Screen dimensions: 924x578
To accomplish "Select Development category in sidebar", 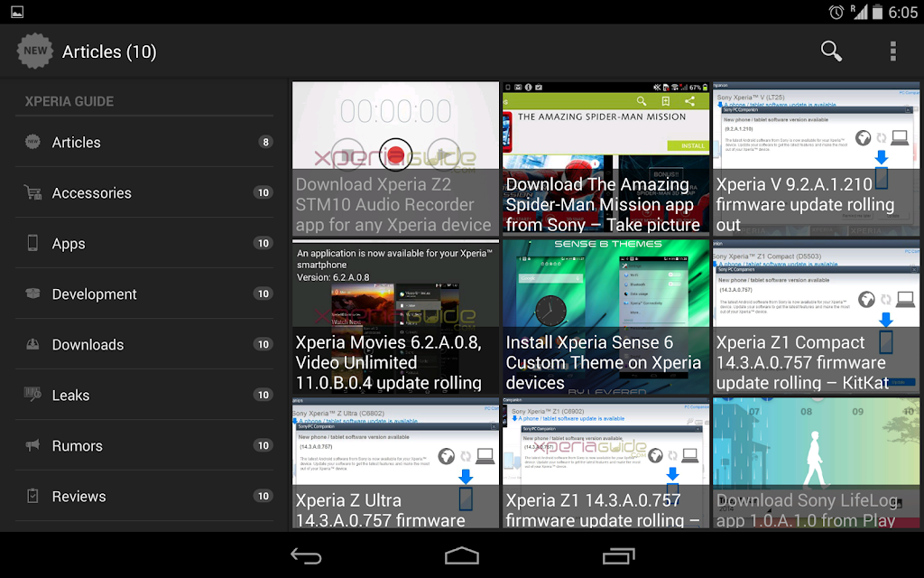I will pyautogui.click(x=144, y=294).
